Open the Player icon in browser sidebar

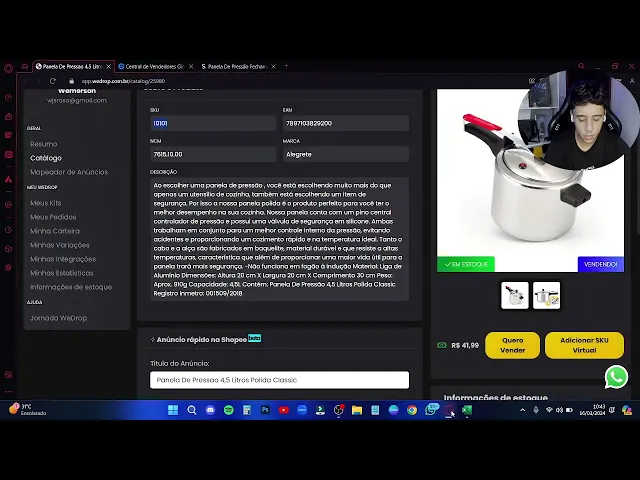click(x=8, y=204)
